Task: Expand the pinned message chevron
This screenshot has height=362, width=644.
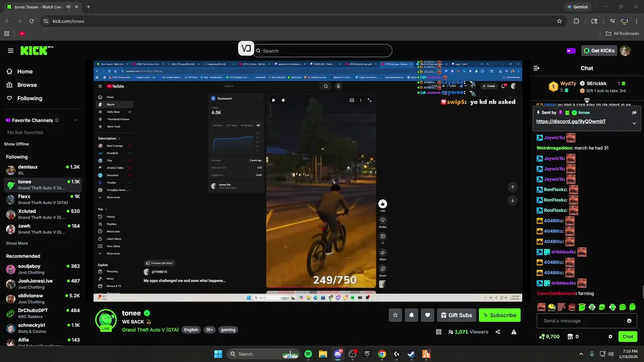Action: pos(634,123)
